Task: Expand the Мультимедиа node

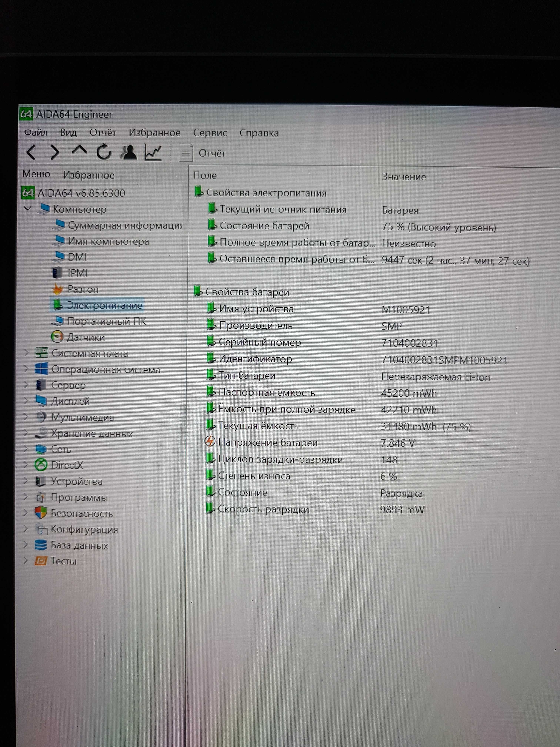Action: pos(26,417)
